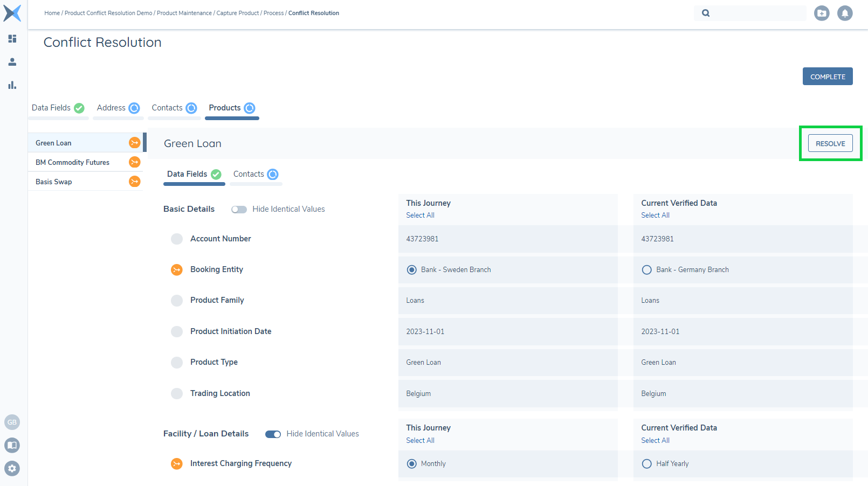
Task: Select the Bank - Germany Branch radio button
Action: pyautogui.click(x=647, y=269)
